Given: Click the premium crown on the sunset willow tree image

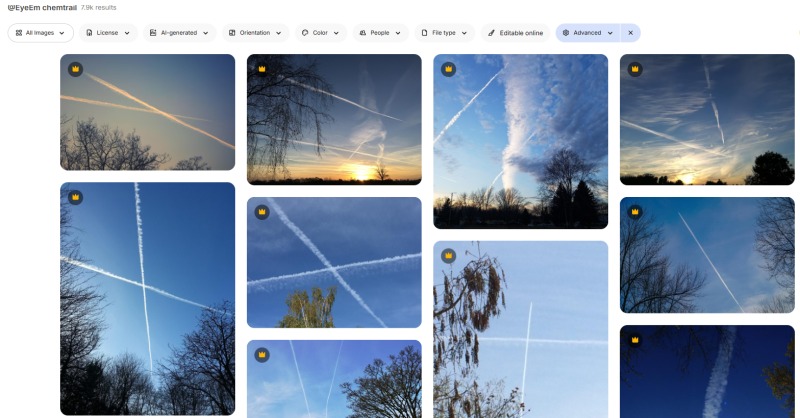Looking at the screenshot, I should pos(262,69).
